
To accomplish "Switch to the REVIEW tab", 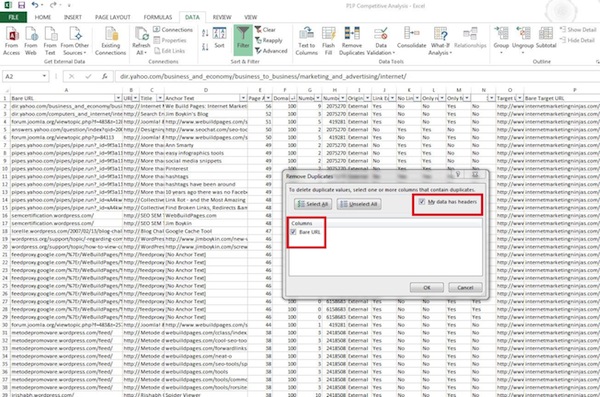I will pos(222,17).
